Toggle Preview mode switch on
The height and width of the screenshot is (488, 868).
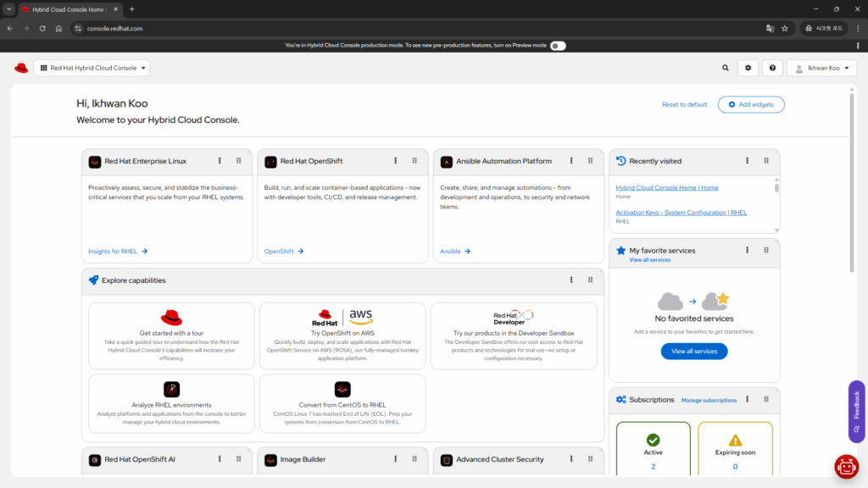tap(557, 46)
